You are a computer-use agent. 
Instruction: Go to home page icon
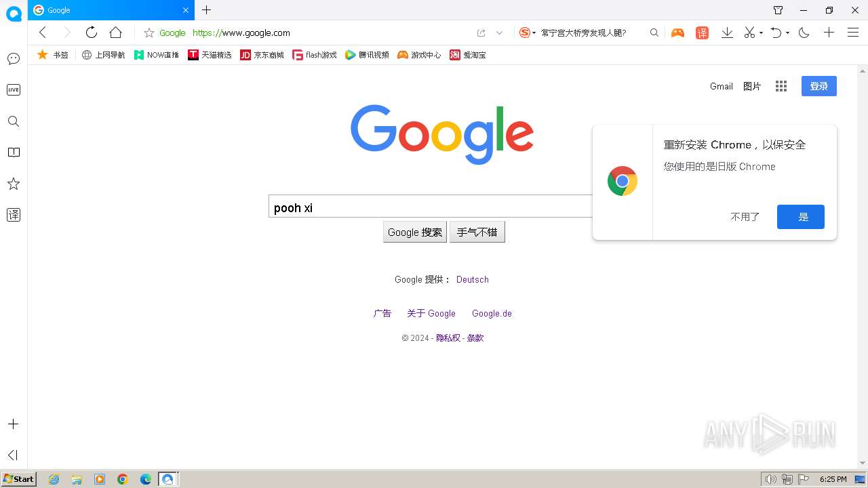[115, 33]
